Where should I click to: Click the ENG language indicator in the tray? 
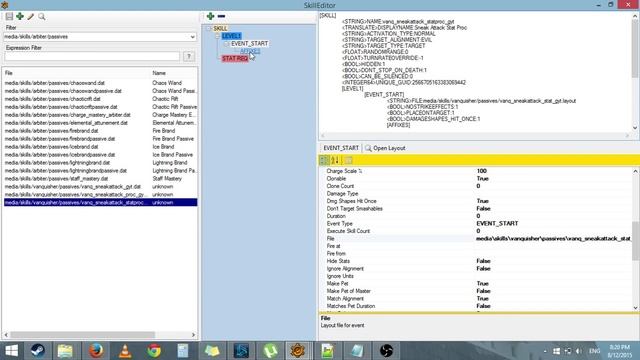[x=595, y=351]
